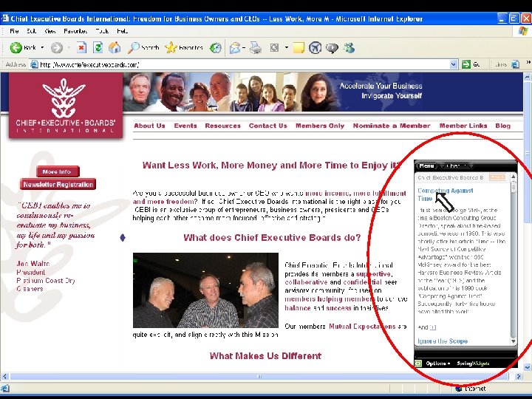Click the orange feed badge in widget header
Screen dimensions: 532x399
[498, 177]
